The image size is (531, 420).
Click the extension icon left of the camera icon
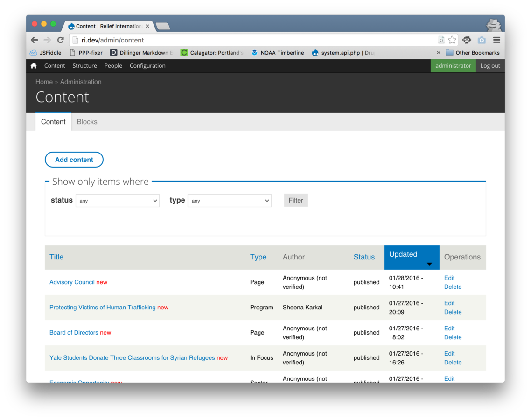point(467,40)
